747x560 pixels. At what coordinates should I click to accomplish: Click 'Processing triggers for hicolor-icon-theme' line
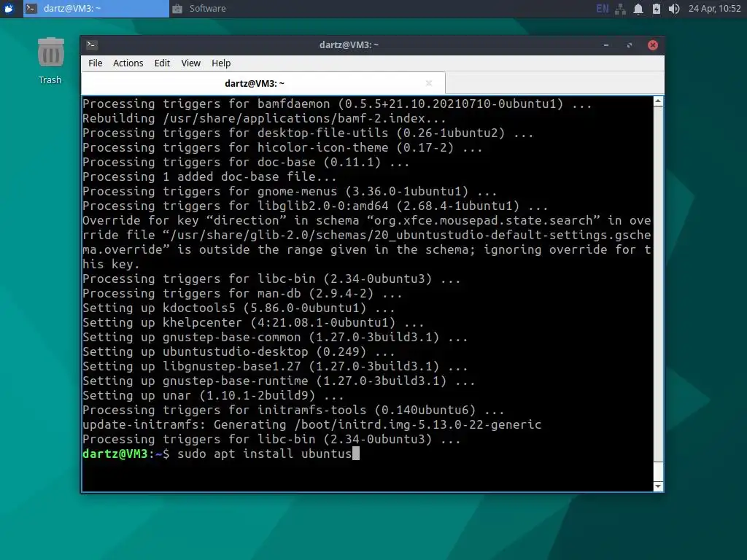pyautogui.click(x=282, y=147)
